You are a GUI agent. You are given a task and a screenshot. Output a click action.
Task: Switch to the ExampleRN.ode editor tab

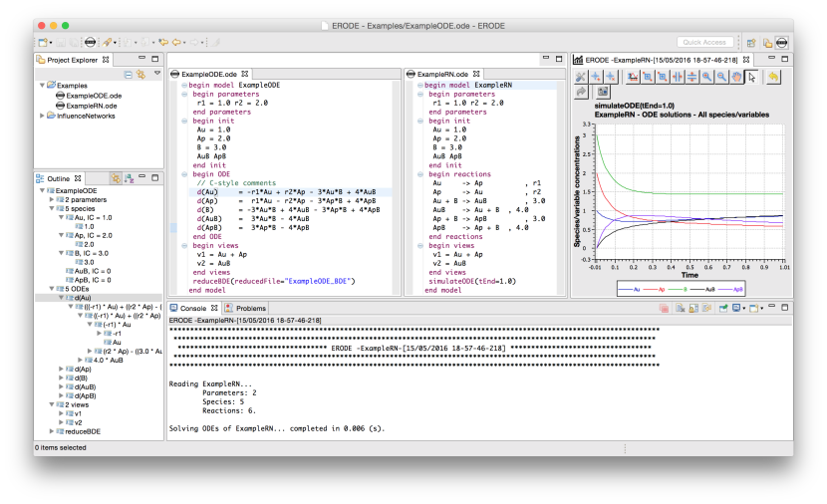point(442,75)
